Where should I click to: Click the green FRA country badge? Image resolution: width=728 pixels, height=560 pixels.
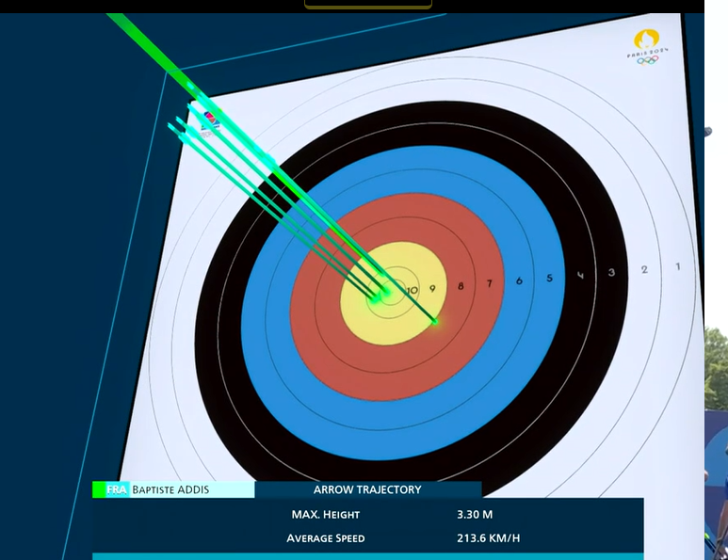[x=111, y=489]
